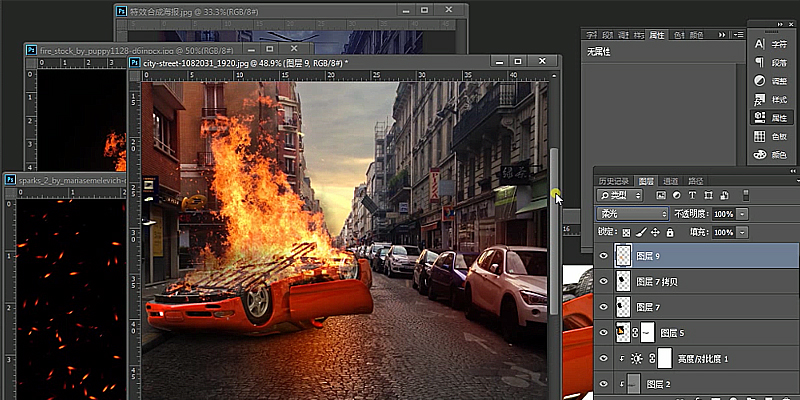Select 图层 7 拷贝 layer thumbnail
Image resolution: width=800 pixels, height=400 pixels.
click(623, 281)
